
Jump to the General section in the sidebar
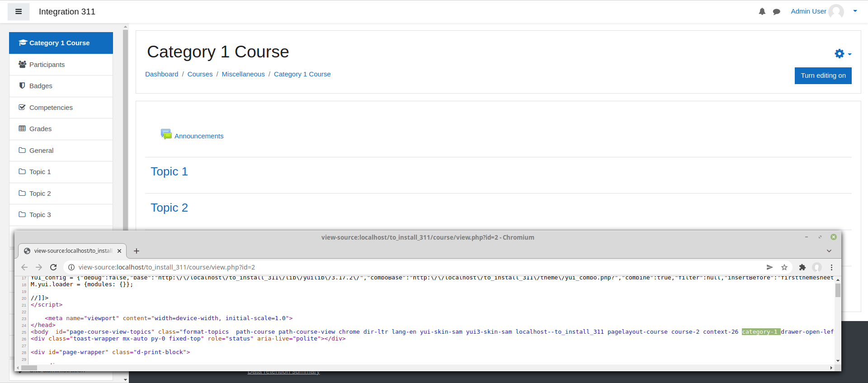[61, 151]
